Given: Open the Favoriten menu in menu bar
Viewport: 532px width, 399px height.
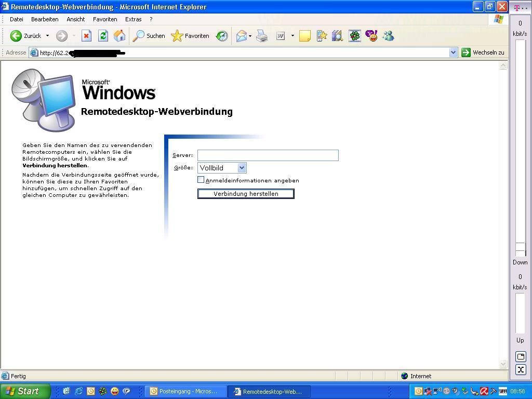Looking at the screenshot, I should [105, 19].
